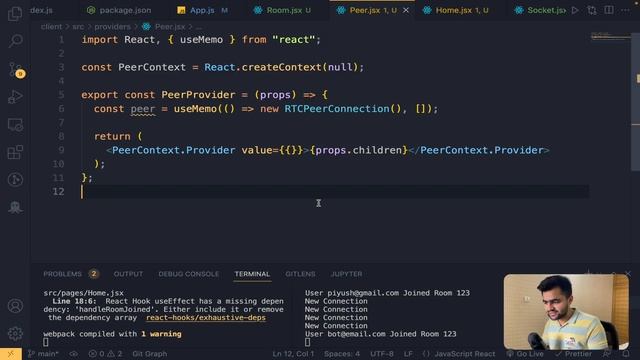Switch to the Socket.jsx tab
The height and width of the screenshot is (360, 640).
(540, 10)
